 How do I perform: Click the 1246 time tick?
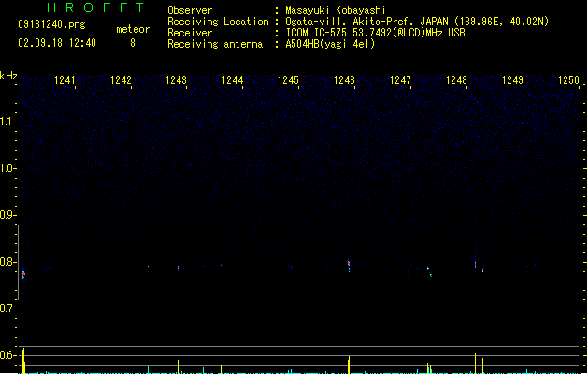(x=344, y=80)
